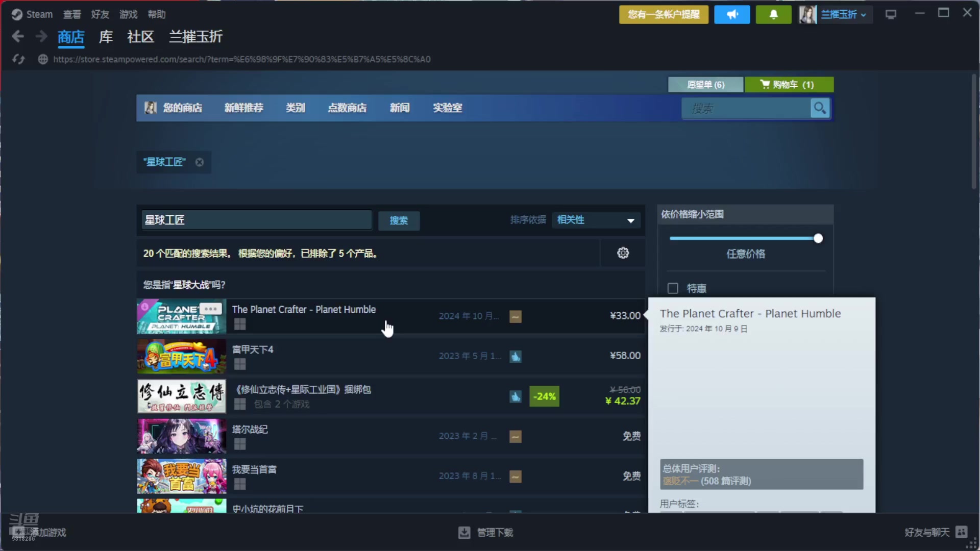Image resolution: width=980 pixels, height=551 pixels.
Task: Open notifications bell button
Action: (773, 14)
